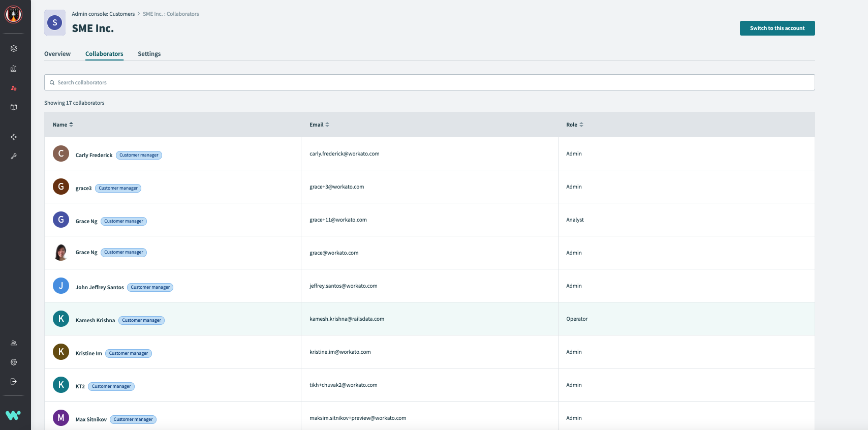The image size is (868, 430).
Task: Switch to the Overview tab
Action: pos(57,54)
